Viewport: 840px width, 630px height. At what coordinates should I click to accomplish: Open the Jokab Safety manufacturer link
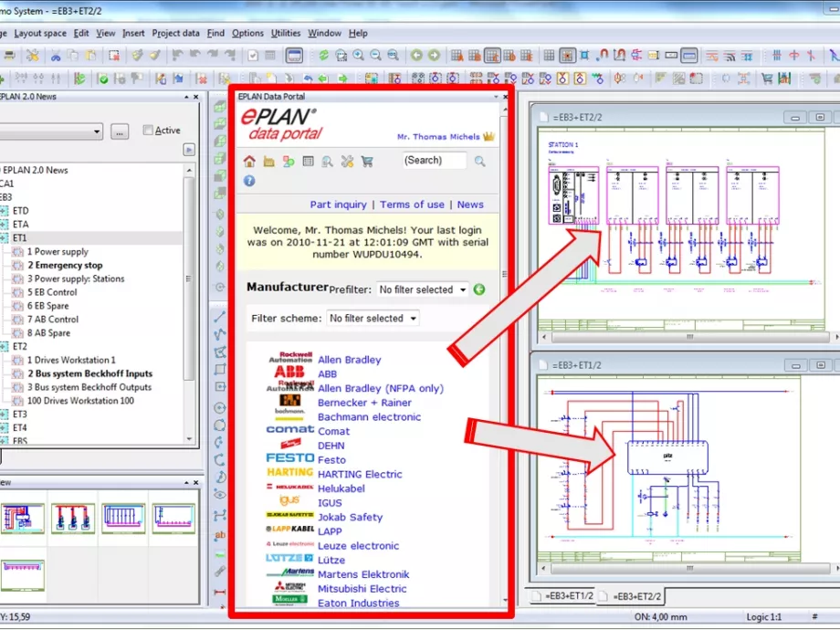click(350, 518)
